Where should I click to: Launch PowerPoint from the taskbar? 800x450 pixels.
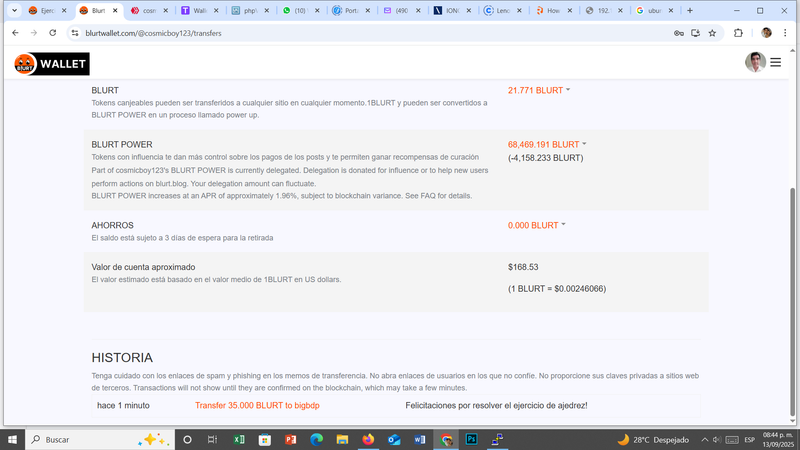click(x=291, y=439)
